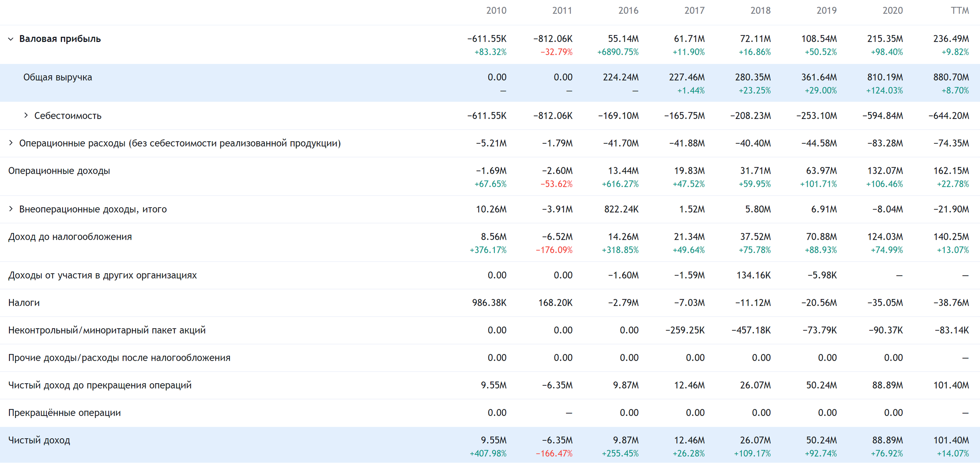Click operating expenses value −83.28M
Viewport: 980px width, 463px height.
885,143
